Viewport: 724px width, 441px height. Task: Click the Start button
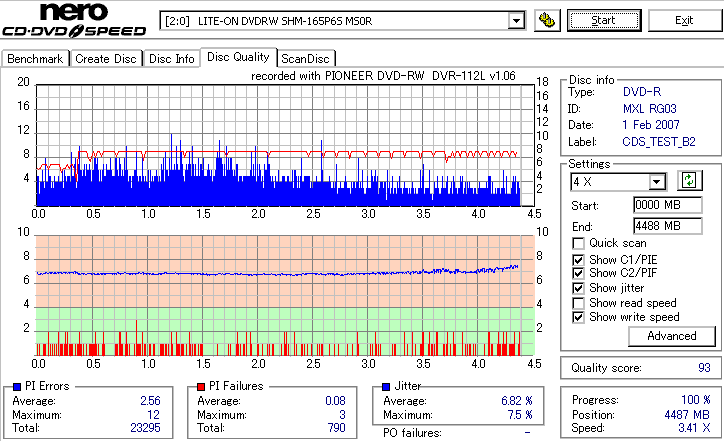pos(604,21)
